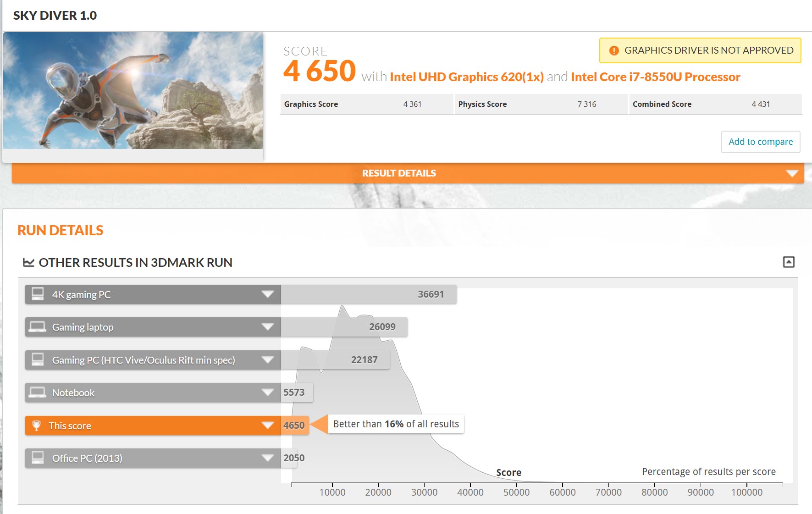Click the Physics Score value 7 316
Viewport: 812px width, 514px height.
(x=587, y=104)
